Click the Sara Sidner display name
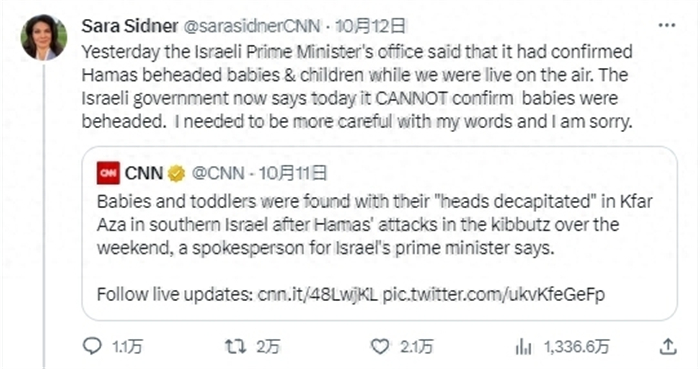 click(129, 26)
